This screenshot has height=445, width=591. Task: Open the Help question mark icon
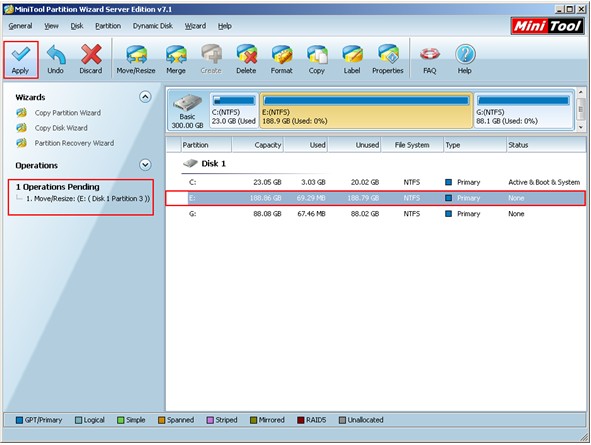465,55
